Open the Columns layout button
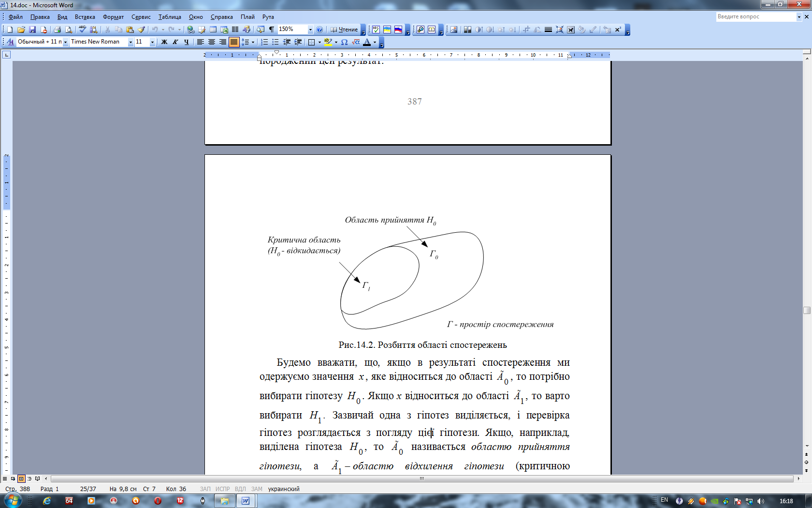Image resolution: width=812 pixels, height=508 pixels. [x=235, y=30]
